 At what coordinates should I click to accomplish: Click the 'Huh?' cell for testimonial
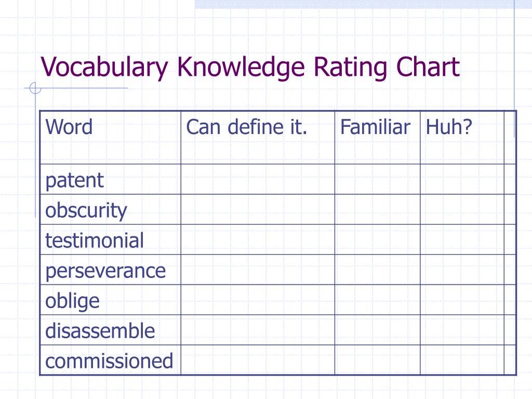pos(462,240)
